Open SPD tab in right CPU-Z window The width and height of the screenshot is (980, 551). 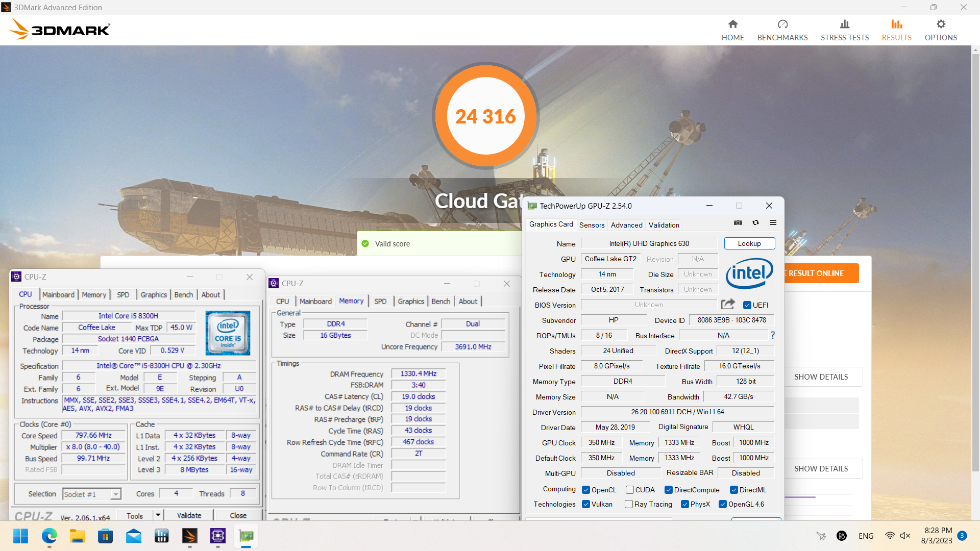(x=380, y=301)
